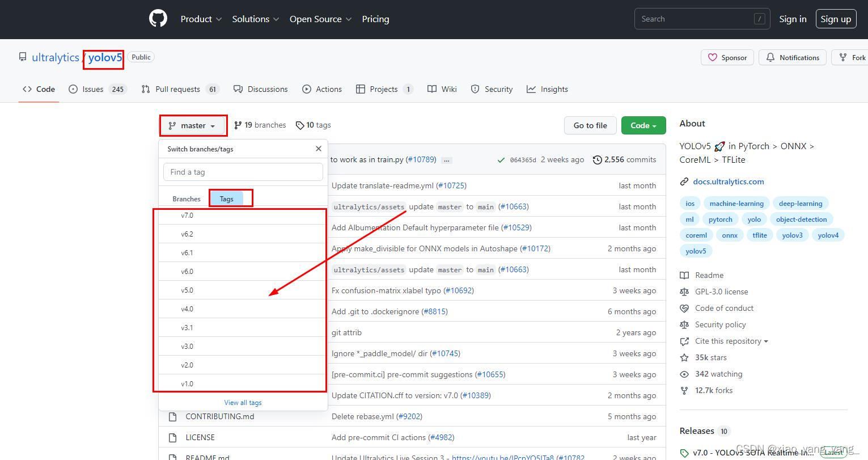Go to Pricing page

[x=375, y=19]
